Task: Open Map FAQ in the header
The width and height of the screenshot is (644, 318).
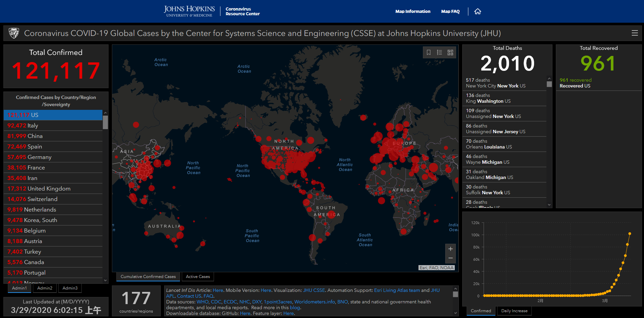Action: pyautogui.click(x=450, y=12)
